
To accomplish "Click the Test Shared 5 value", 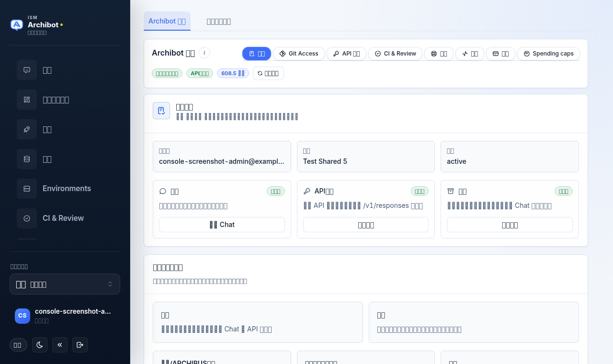I will (325, 161).
